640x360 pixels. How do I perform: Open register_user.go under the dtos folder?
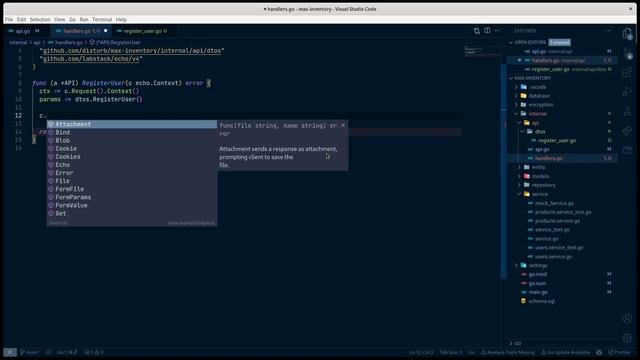click(x=557, y=140)
